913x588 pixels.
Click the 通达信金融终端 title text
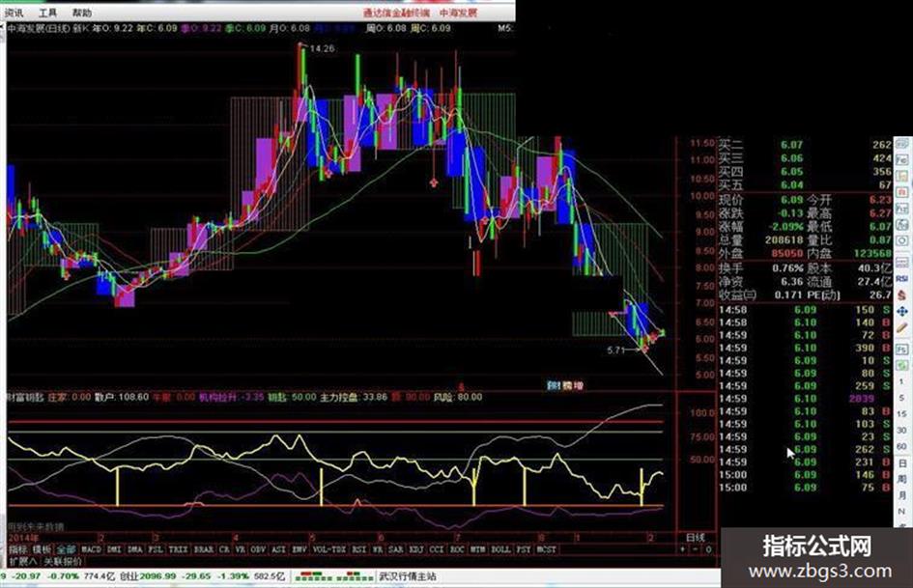click(396, 13)
